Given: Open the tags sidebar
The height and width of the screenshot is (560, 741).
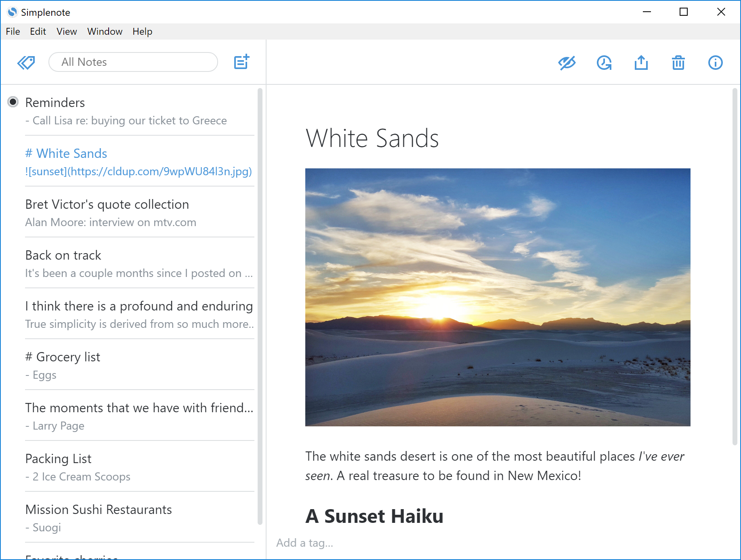Looking at the screenshot, I should point(26,62).
